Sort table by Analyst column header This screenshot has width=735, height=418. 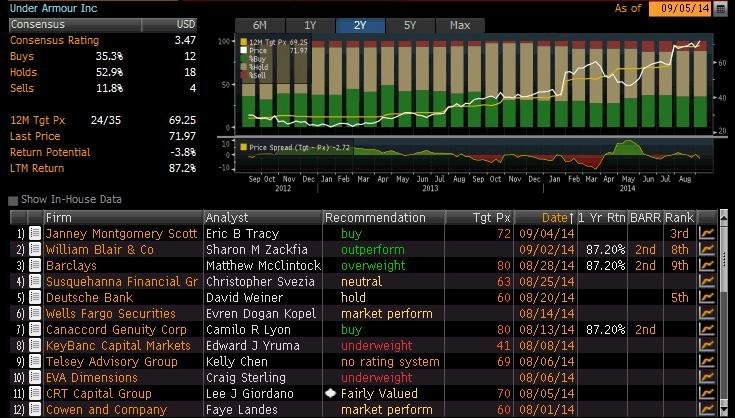tap(263, 217)
